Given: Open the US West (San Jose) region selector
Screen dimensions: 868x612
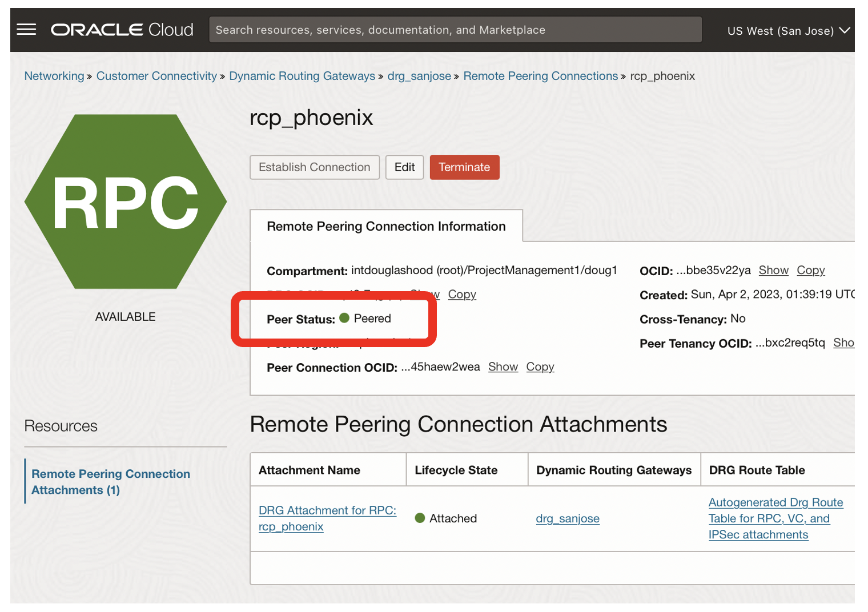Looking at the screenshot, I should coord(787,30).
